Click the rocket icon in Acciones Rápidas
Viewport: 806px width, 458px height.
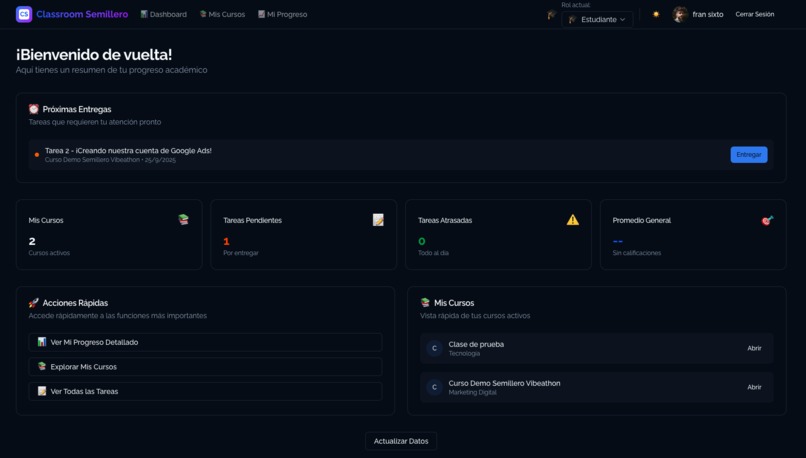pos(34,303)
